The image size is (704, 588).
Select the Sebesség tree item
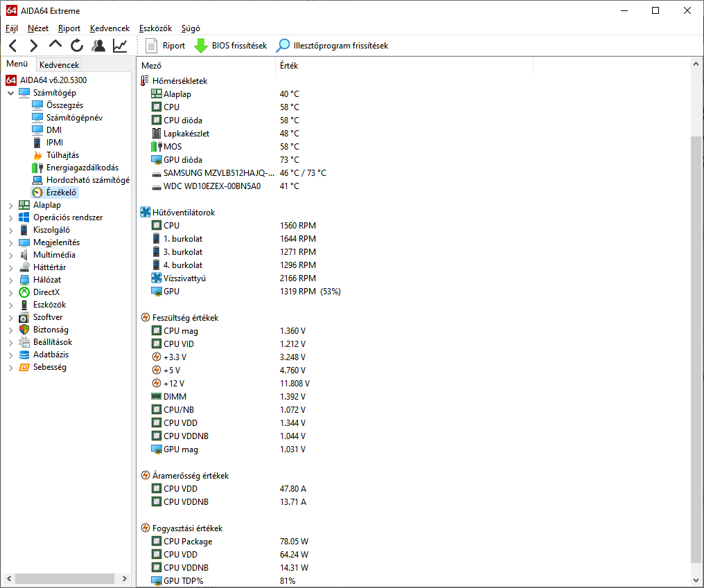(50, 367)
